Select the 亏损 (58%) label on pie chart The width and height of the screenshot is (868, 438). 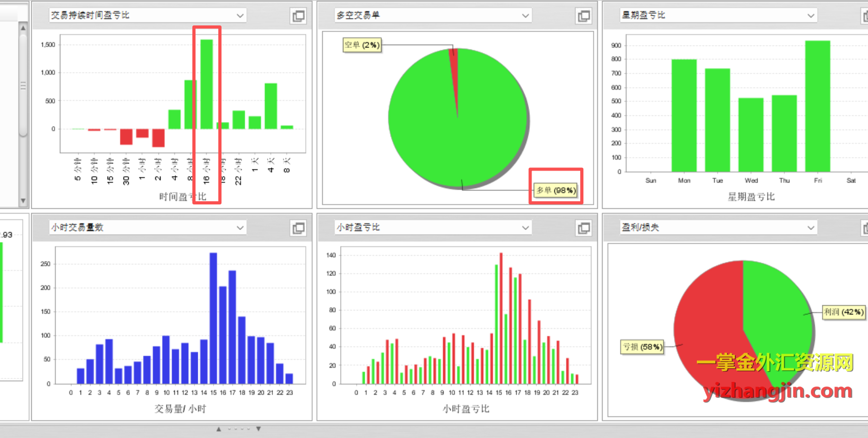pyautogui.click(x=642, y=347)
